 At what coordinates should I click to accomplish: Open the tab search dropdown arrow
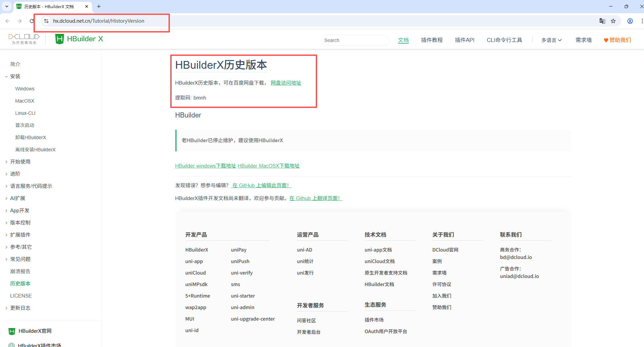(6, 6)
